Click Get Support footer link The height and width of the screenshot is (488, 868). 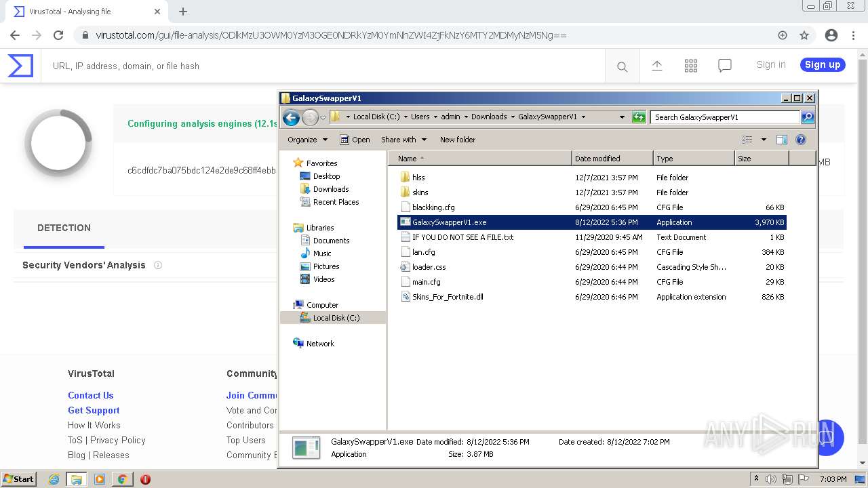point(94,410)
